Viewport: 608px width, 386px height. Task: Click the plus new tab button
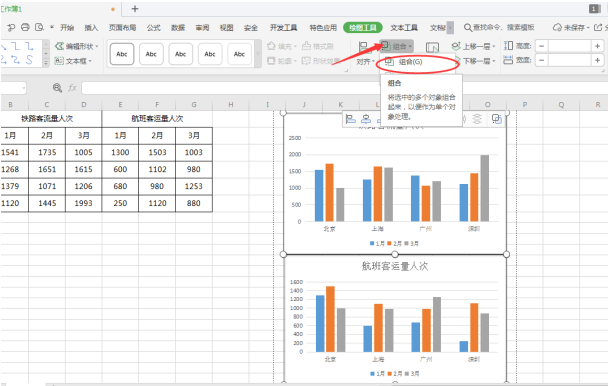pos(135,9)
